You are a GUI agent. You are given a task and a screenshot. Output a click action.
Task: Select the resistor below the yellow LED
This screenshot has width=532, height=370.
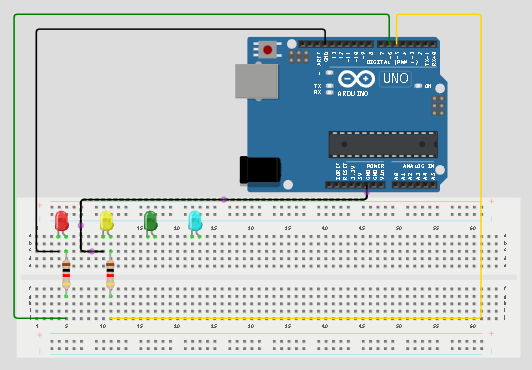(x=110, y=274)
